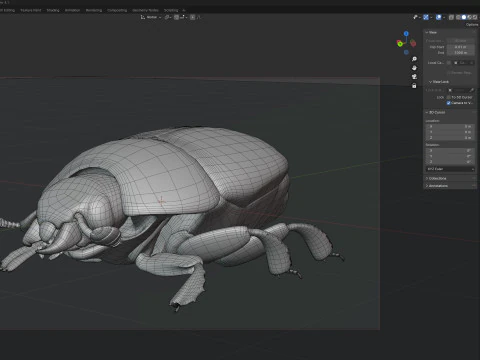Expand the Collections panel section

pos(436,178)
